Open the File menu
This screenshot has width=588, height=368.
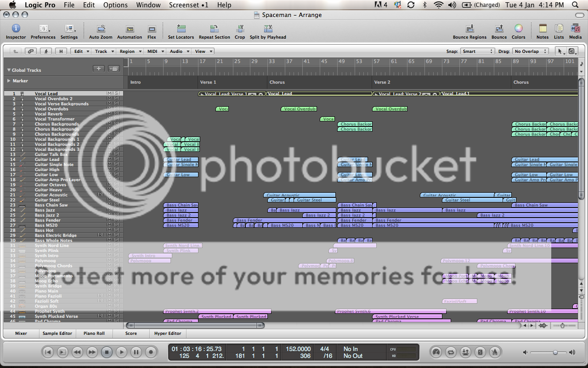pos(69,5)
